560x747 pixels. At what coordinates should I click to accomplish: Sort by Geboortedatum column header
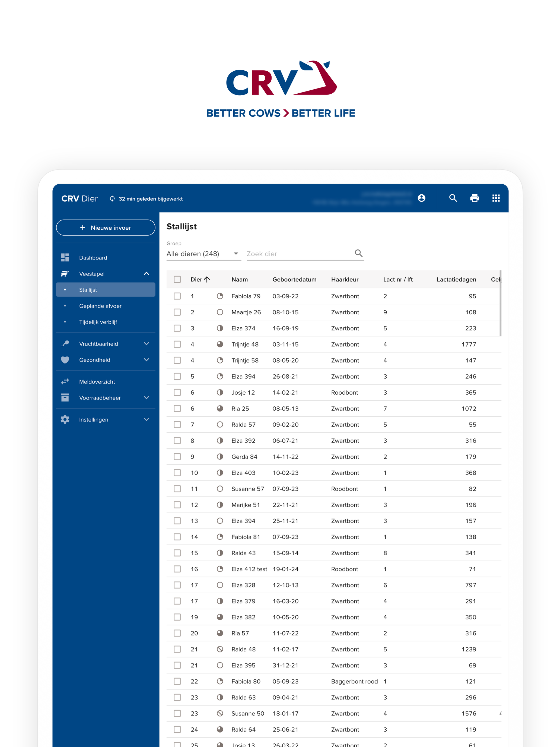(x=294, y=280)
